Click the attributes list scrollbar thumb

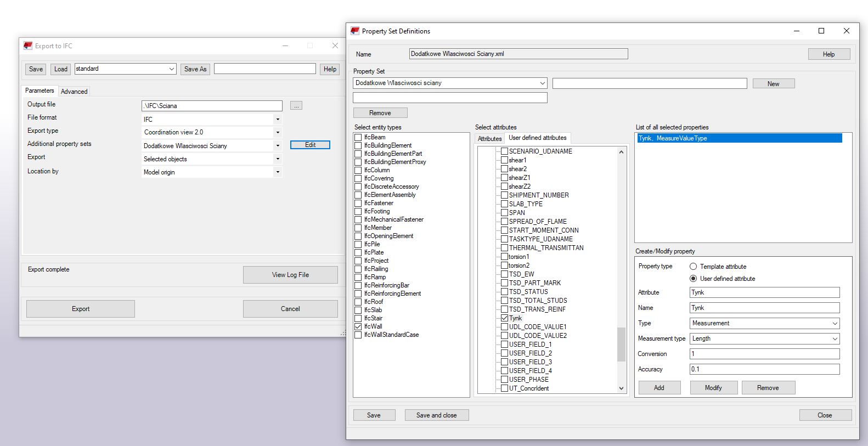click(x=621, y=345)
